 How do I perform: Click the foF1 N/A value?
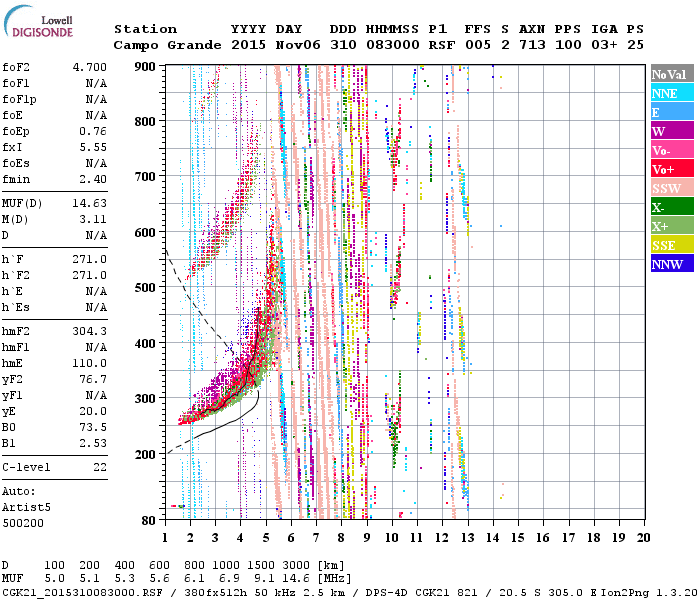tap(96, 83)
